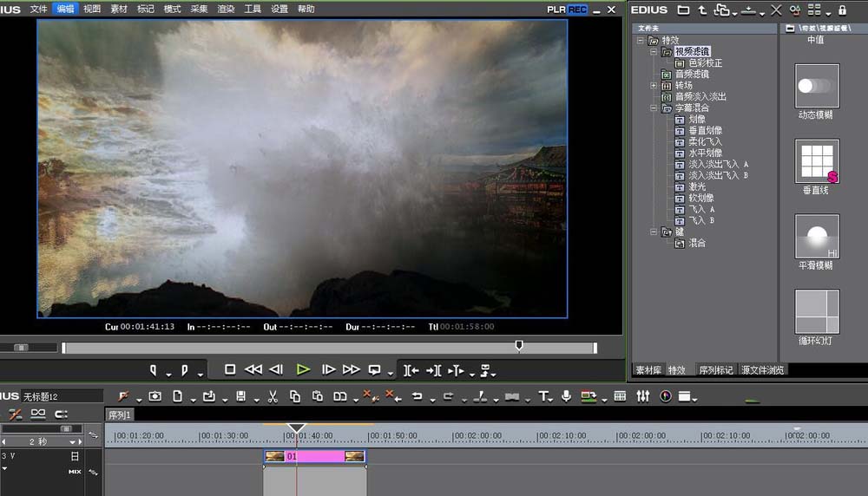Viewport: 868px width, 496px height.
Task: Collapse the 特效 root tree node
Action: [641, 41]
